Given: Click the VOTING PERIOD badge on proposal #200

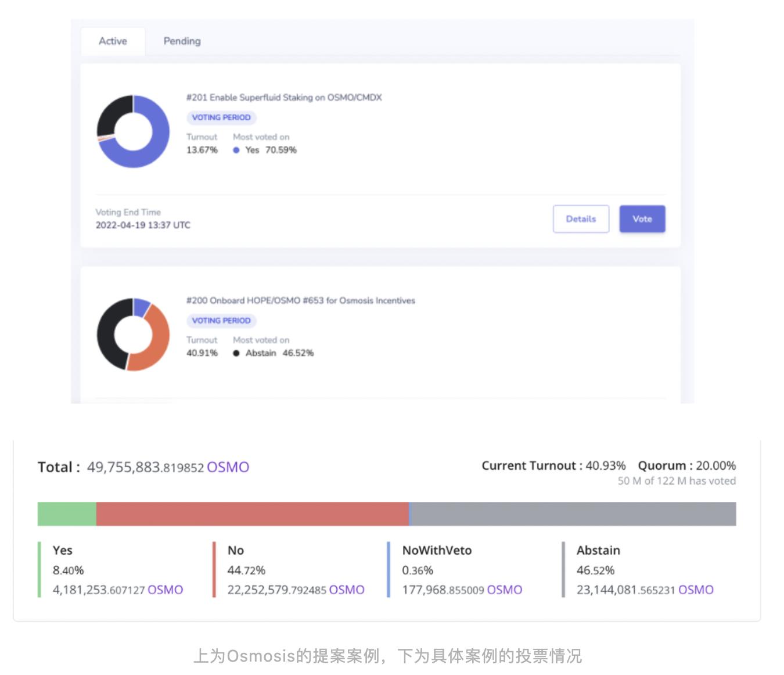Looking at the screenshot, I should (x=221, y=321).
